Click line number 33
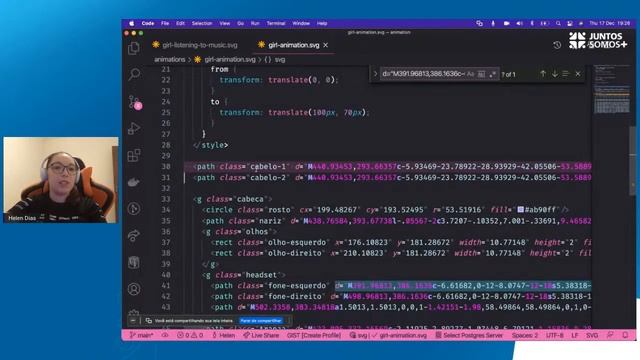 tap(165, 199)
